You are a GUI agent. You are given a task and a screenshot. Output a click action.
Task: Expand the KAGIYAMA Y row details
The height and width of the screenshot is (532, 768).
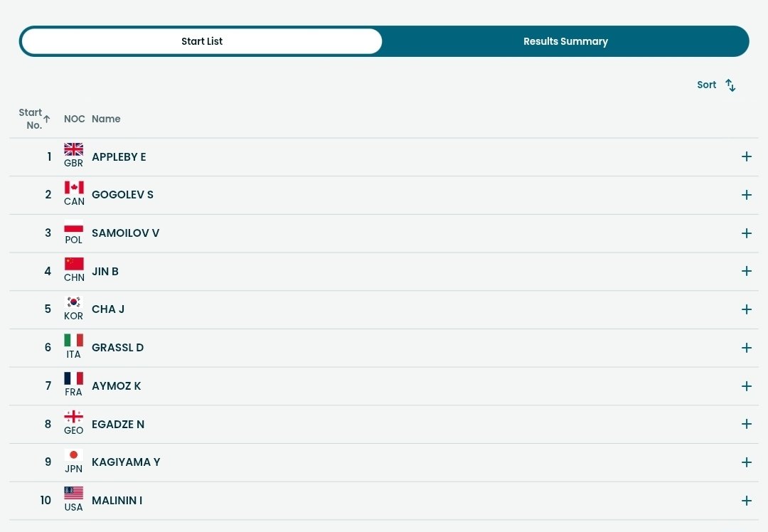747,462
